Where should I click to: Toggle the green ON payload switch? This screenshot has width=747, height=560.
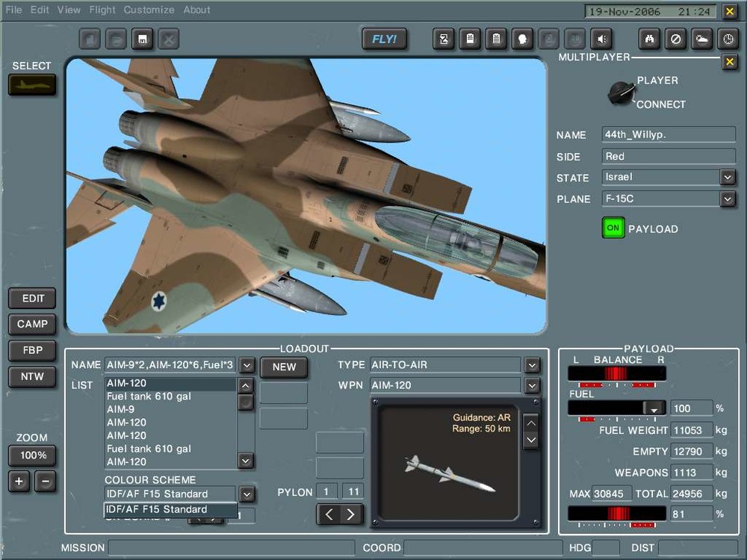(x=613, y=228)
